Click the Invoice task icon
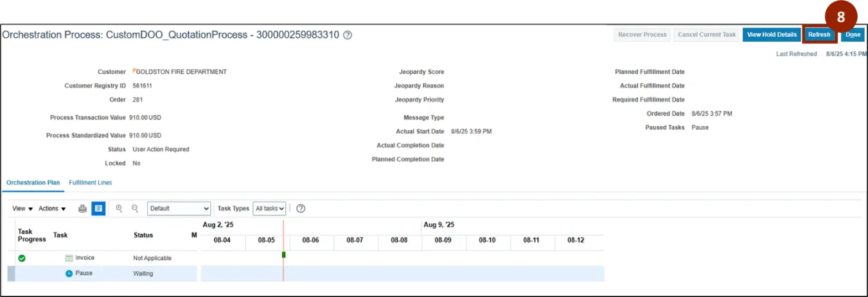Viewport: 868px width, 297px height. [69, 258]
